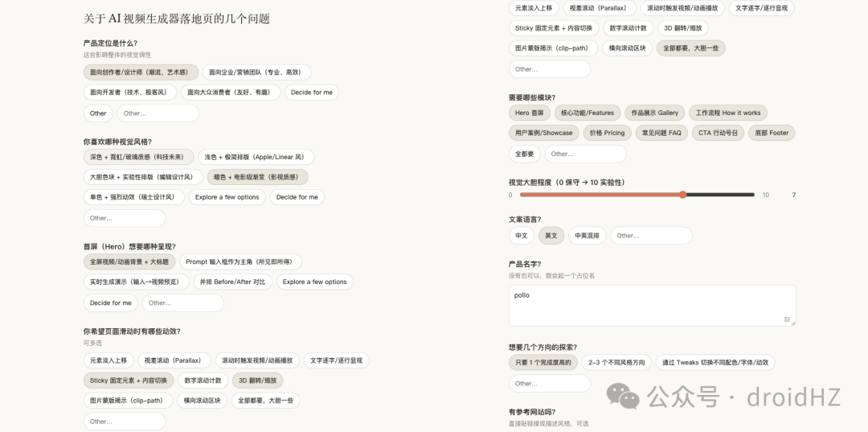The image size is (868, 432).
Task: Toggle 常见问题 FAQ module chip
Action: [x=661, y=133]
